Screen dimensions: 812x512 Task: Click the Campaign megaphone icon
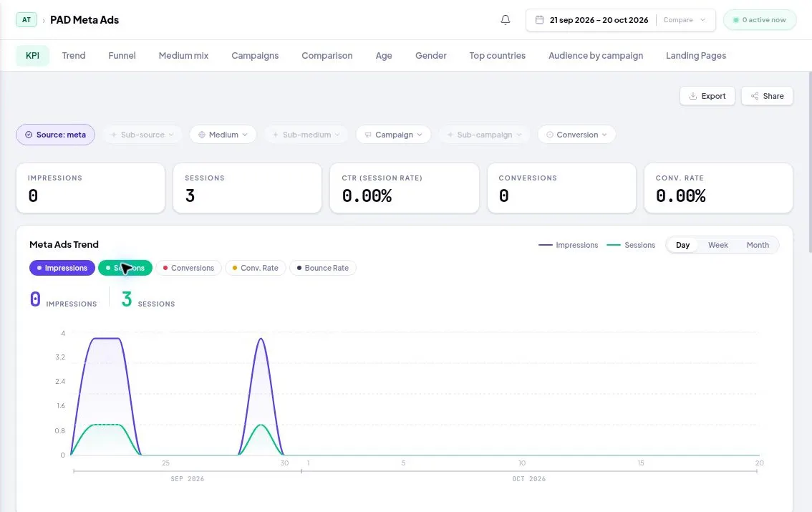pyautogui.click(x=368, y=135)
